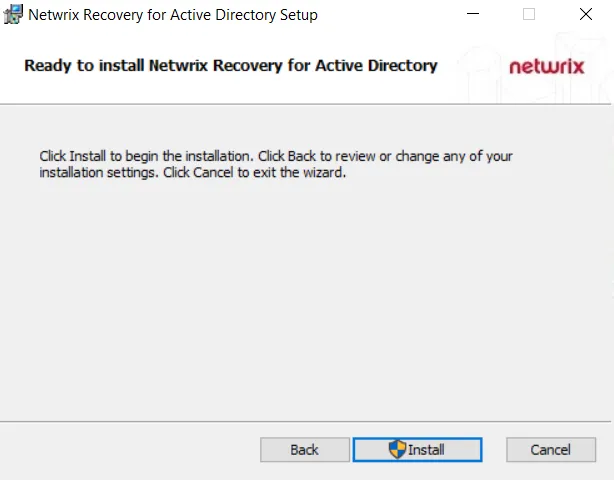Click the 'Click Install to begin' instruction line

(276, 156)
